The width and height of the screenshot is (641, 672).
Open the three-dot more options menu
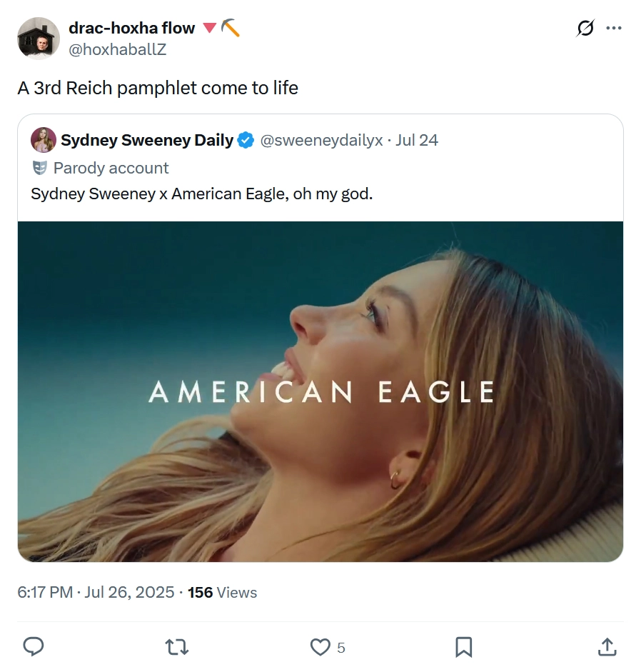[614, 29]
